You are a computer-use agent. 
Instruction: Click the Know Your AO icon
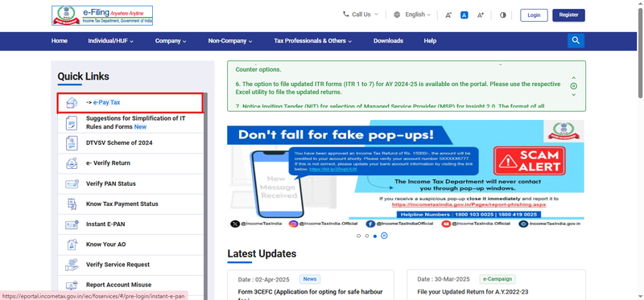pos(72,245)
